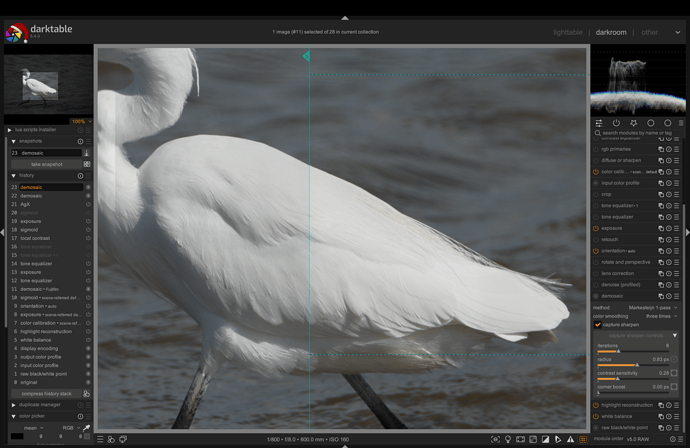
Task: Toggle clipping indication icon
Action: (x=545, y=439)
